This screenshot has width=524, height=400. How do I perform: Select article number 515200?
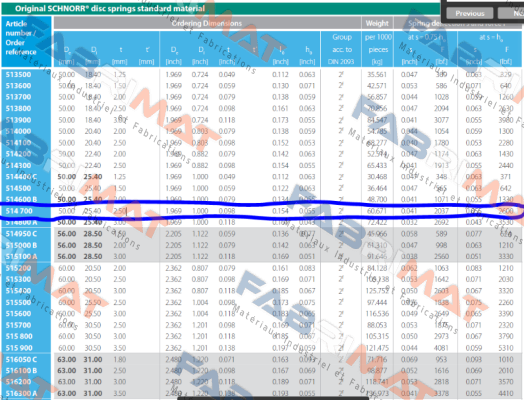pos(18,268)
